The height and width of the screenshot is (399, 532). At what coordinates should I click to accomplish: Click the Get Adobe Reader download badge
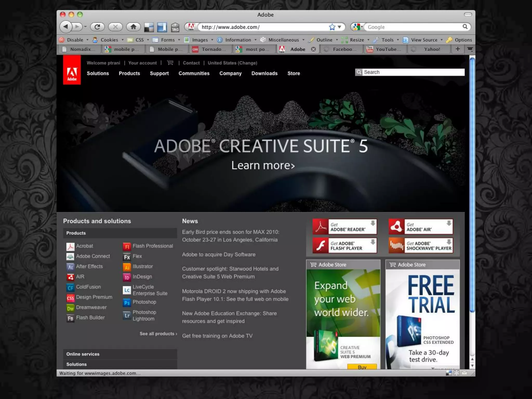pos(344,227)
